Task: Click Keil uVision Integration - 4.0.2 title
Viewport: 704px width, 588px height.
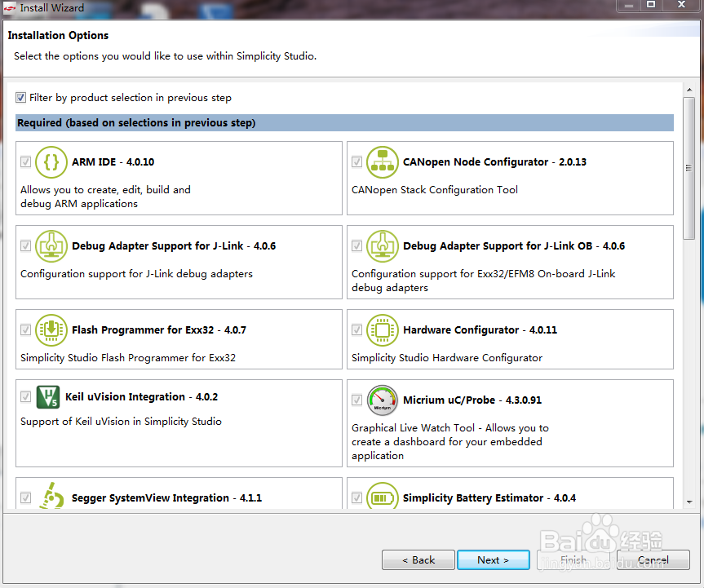Action: 141,397
